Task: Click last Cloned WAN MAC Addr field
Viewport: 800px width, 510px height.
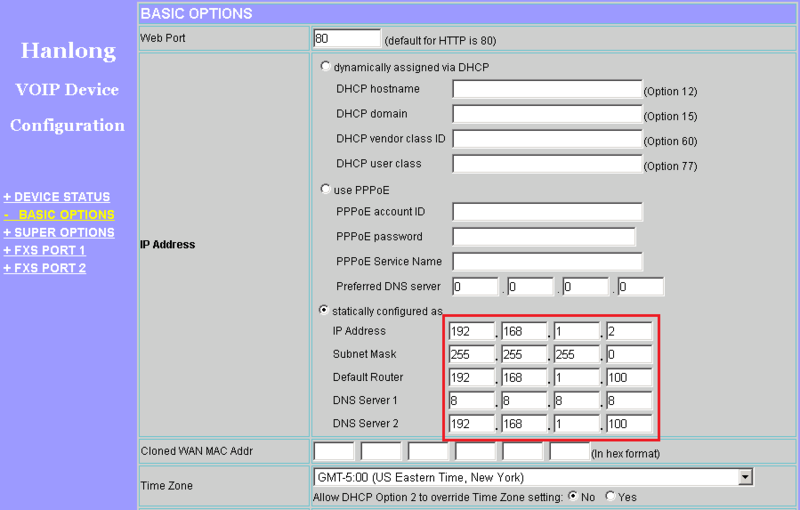Action: (x=569, y=451)
